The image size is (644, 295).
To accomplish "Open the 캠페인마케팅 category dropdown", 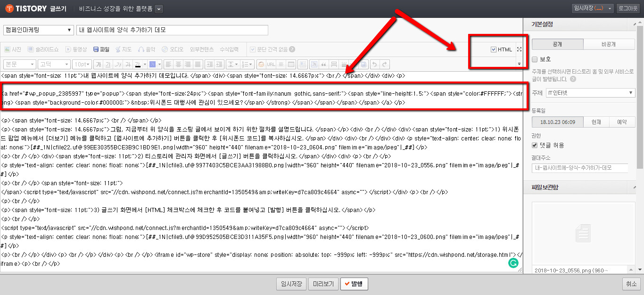I will coord(38,30).
